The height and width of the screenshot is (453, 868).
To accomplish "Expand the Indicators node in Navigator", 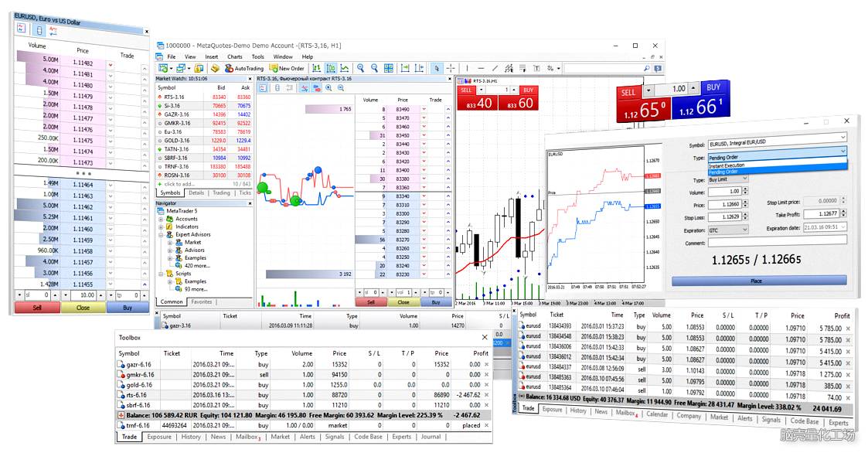I will 161,226.
